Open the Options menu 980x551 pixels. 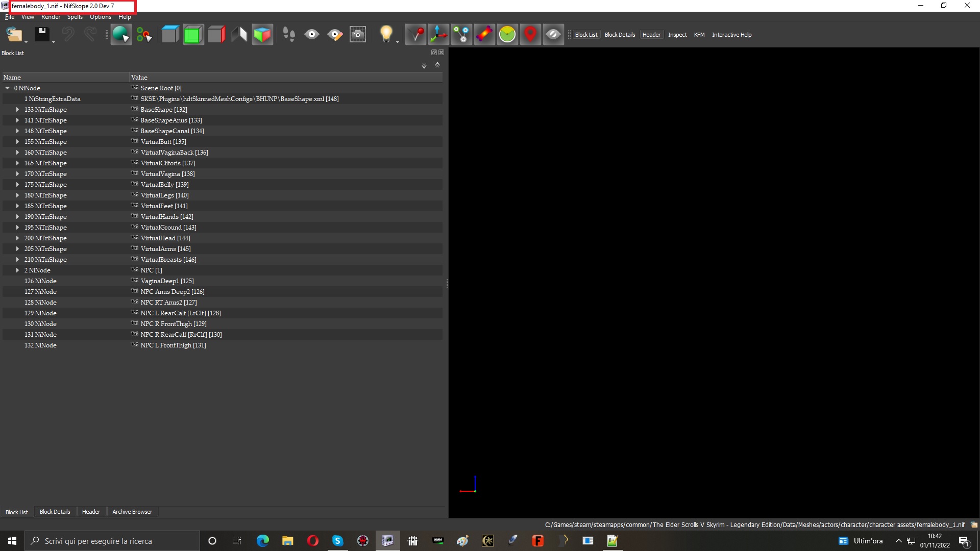[x=101, y=17]
